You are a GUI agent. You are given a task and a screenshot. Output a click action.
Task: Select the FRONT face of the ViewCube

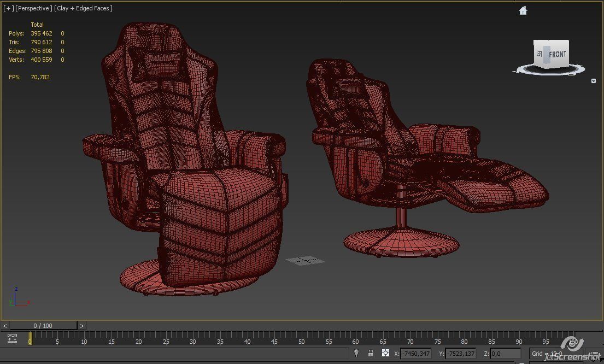click(x=557, y=54)
